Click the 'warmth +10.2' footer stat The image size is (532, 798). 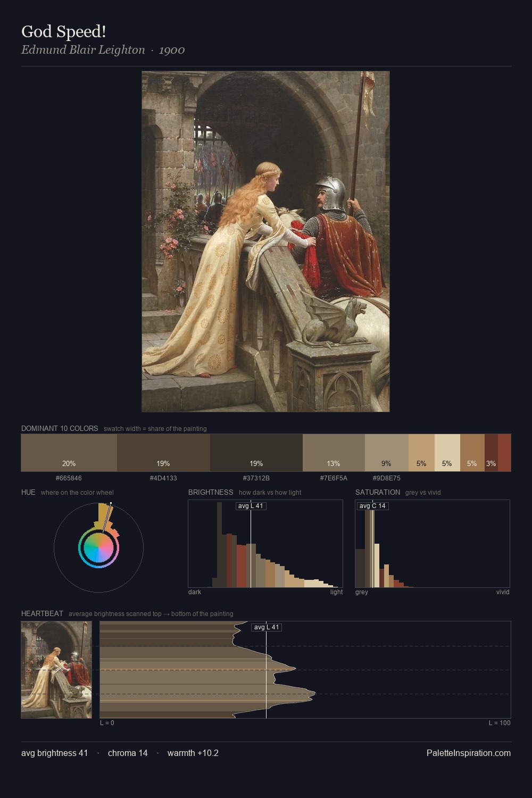[193, 753]
